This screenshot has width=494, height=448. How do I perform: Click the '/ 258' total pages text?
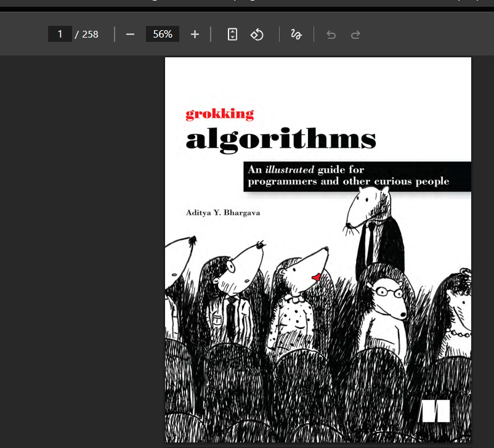click(87, 35)
